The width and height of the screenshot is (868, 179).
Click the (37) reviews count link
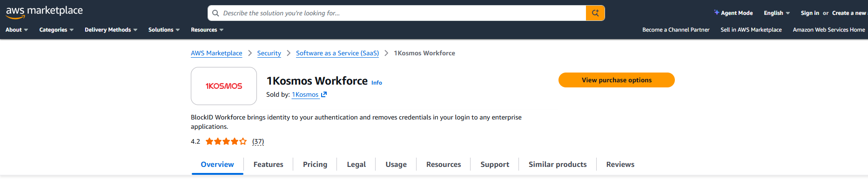click(258, 141)
